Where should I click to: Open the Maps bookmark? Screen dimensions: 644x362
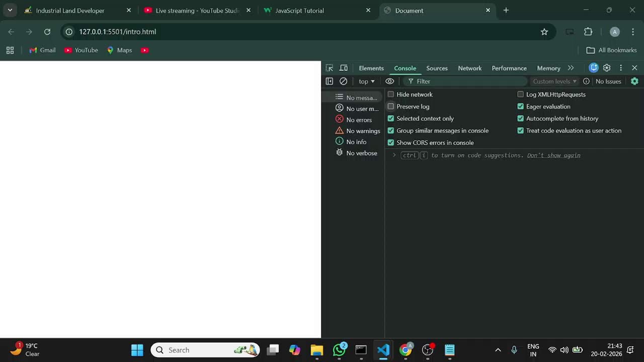point(119,50)
